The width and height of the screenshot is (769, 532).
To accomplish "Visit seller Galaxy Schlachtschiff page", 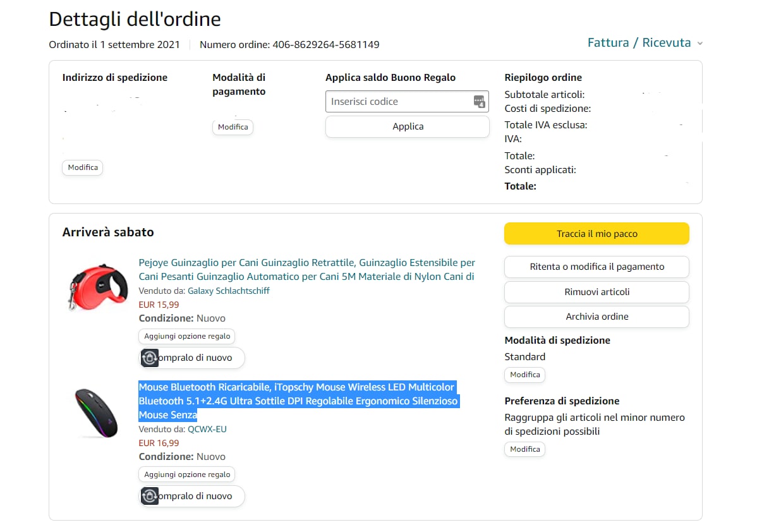I will (229, 291).
